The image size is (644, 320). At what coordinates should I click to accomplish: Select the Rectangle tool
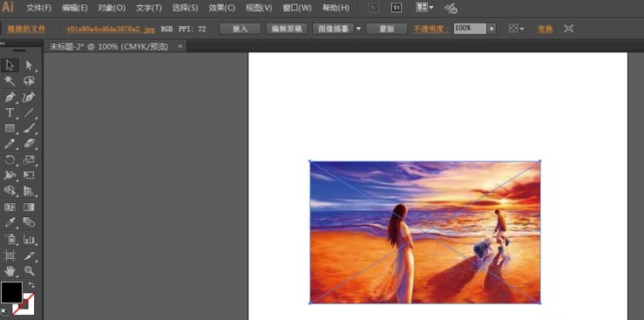tap(10, 128)
